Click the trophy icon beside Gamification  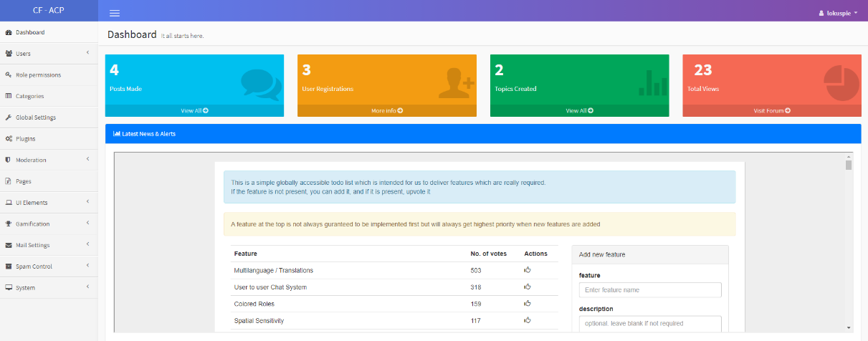[9, 224]
